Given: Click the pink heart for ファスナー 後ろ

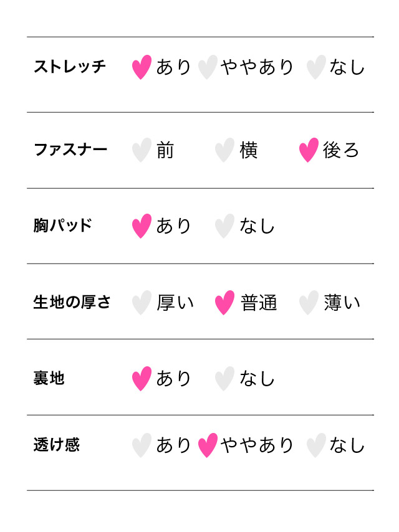Looking at the screenshot, I should pos(309,150).
